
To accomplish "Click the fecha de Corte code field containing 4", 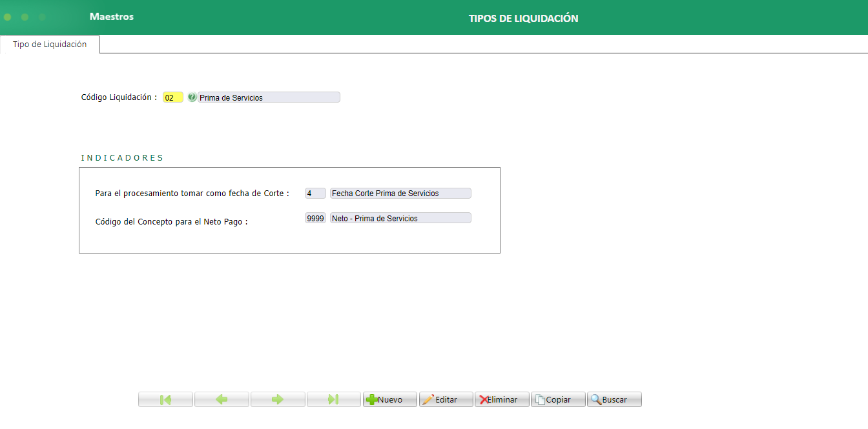I will coord(315,193).
